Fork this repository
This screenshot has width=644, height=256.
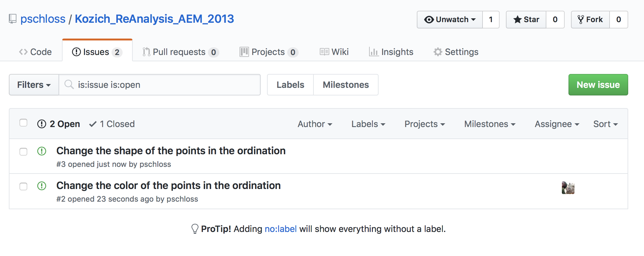tap(590, 20)
